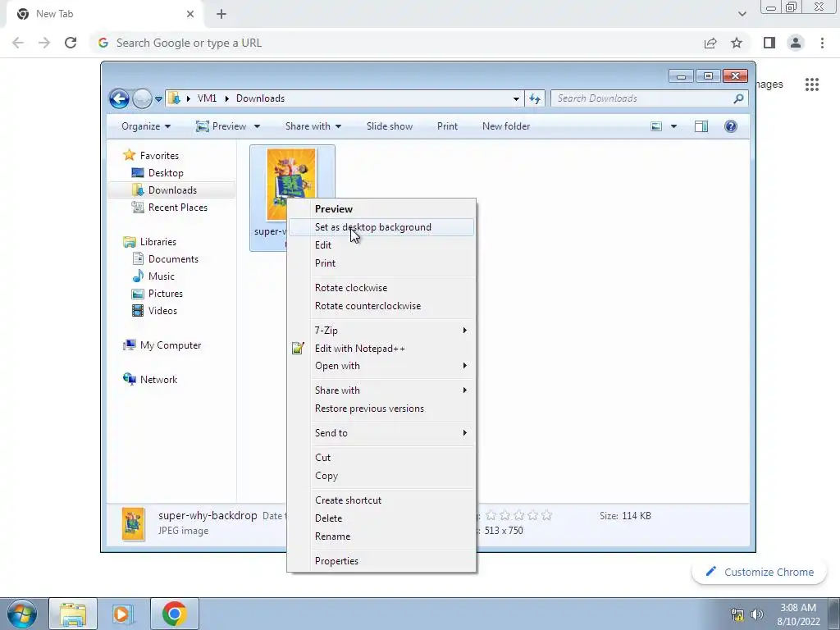Image resolution: width=840 pixels, height=630 pixels.
Task: Choose Rotate counterclockwise
Action: pyautogui.click(x=381, y=306)
